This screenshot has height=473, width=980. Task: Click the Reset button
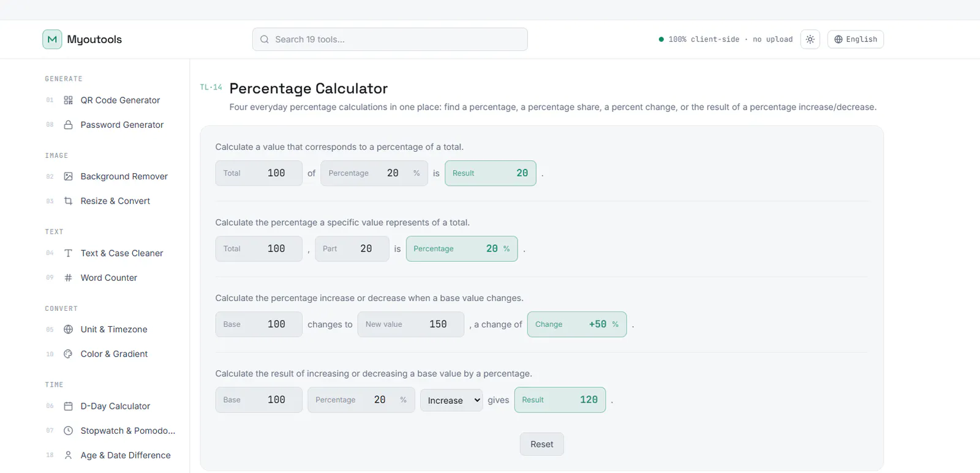point(542,444)
